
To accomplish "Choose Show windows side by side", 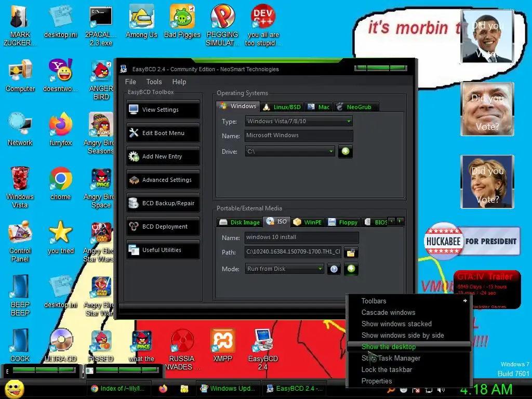I will point(409,336).
